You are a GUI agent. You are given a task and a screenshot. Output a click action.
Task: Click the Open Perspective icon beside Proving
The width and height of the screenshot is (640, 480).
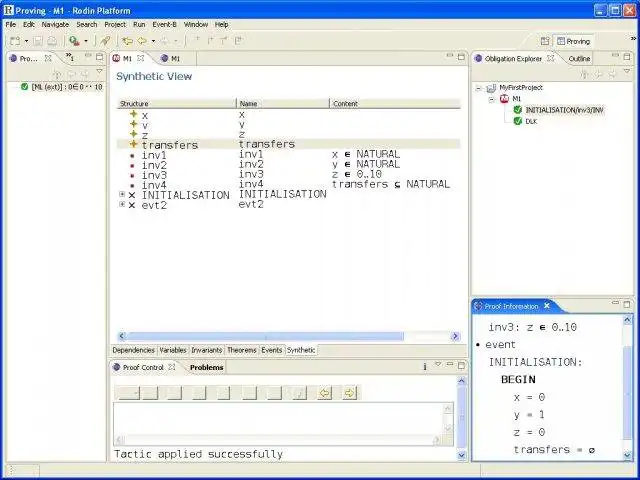(x=545, y=41)
